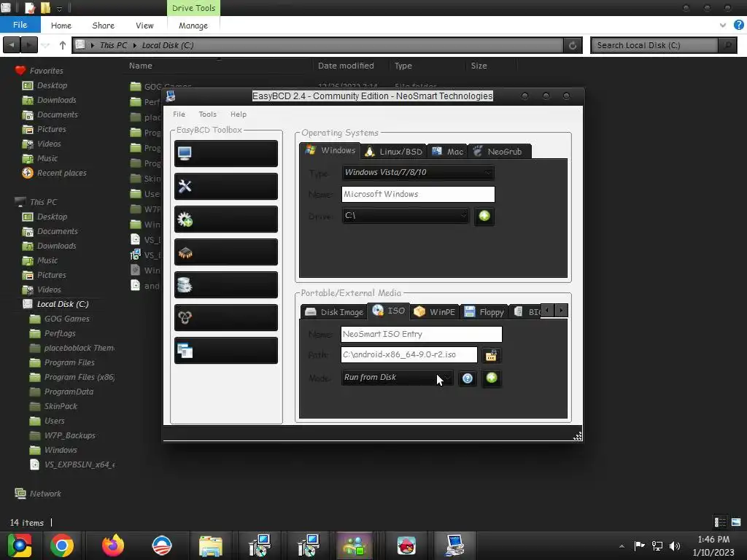Open Firefox from the taskbar

pos(113,545)
